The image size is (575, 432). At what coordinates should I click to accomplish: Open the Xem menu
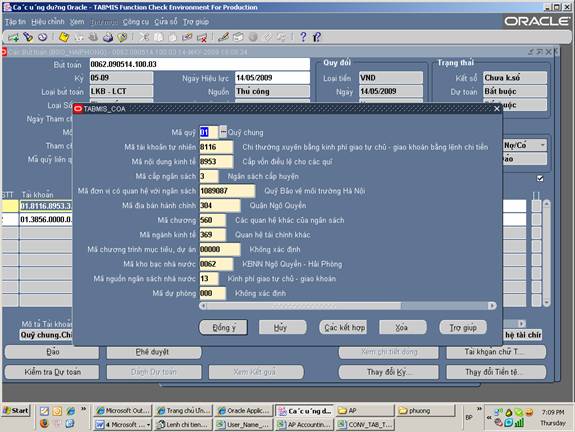(77, 22)
